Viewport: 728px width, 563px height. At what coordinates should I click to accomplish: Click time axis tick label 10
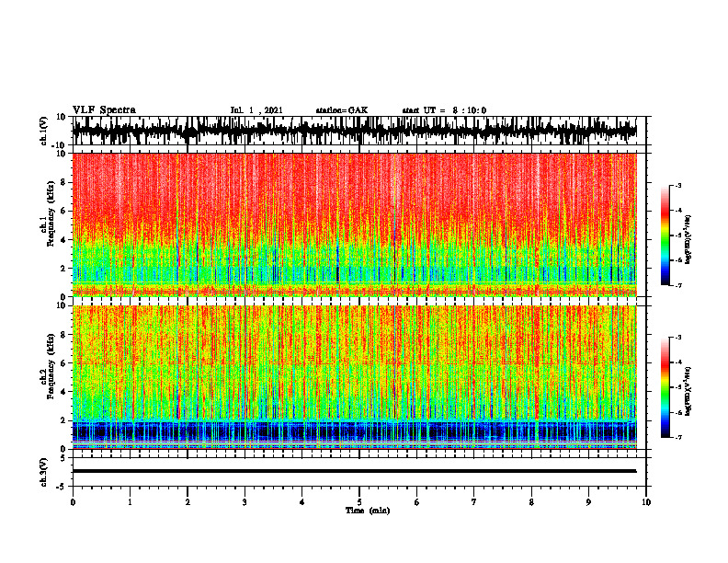click(646, 502)
